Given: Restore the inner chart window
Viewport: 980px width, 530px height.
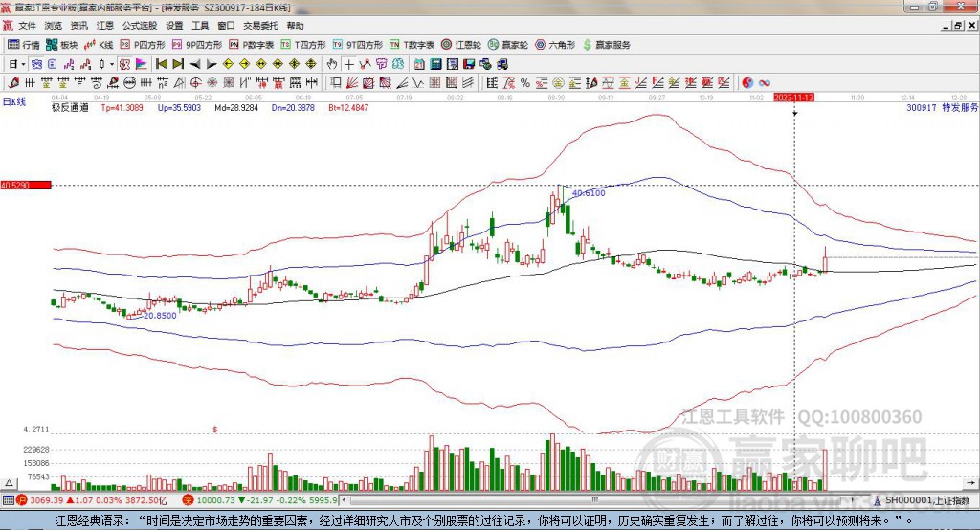Looking at the screenshot, I should tap(958, 26).
